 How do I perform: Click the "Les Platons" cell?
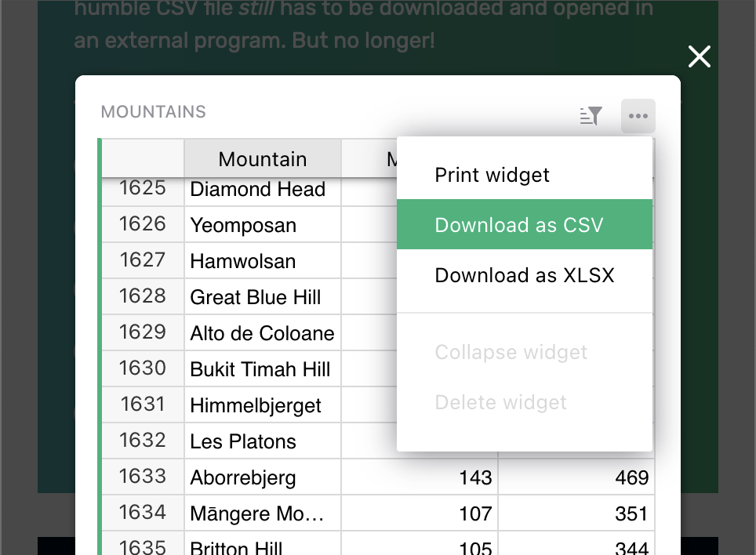(x=242, y=441)
